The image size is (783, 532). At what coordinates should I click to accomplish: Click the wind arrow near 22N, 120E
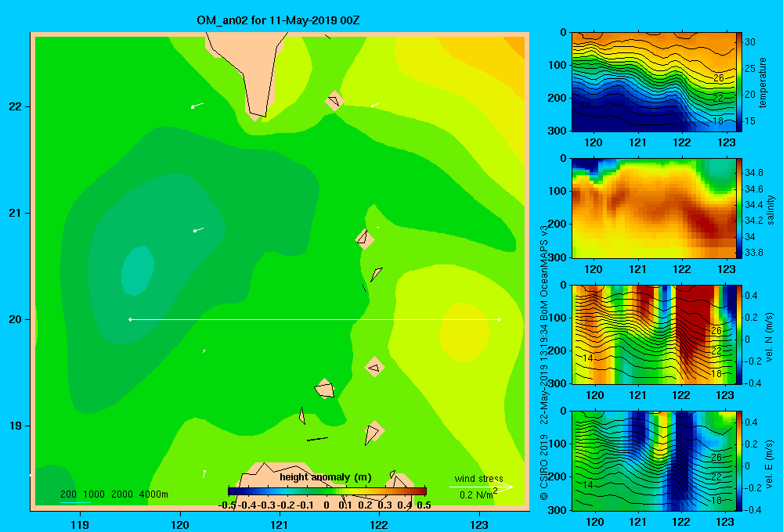[x=197, y=106]
